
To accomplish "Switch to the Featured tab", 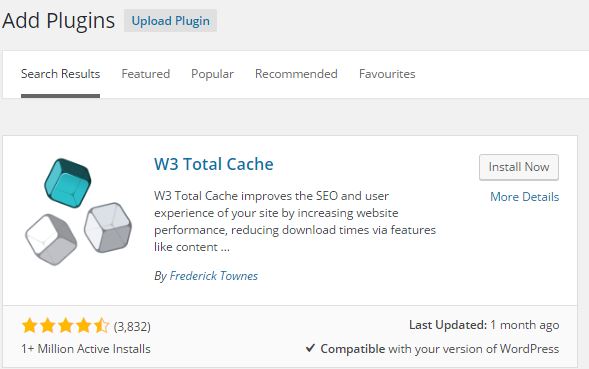I will (146, 74).
